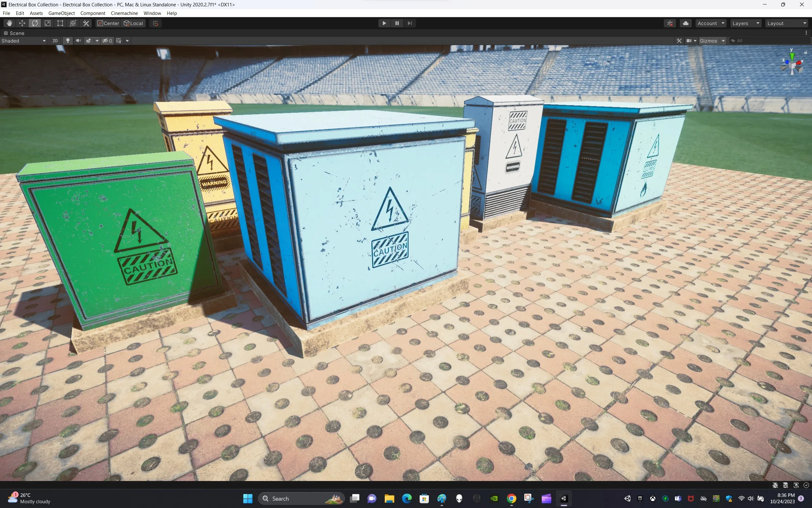Expand the scene effects dropdown arrow

97,41
